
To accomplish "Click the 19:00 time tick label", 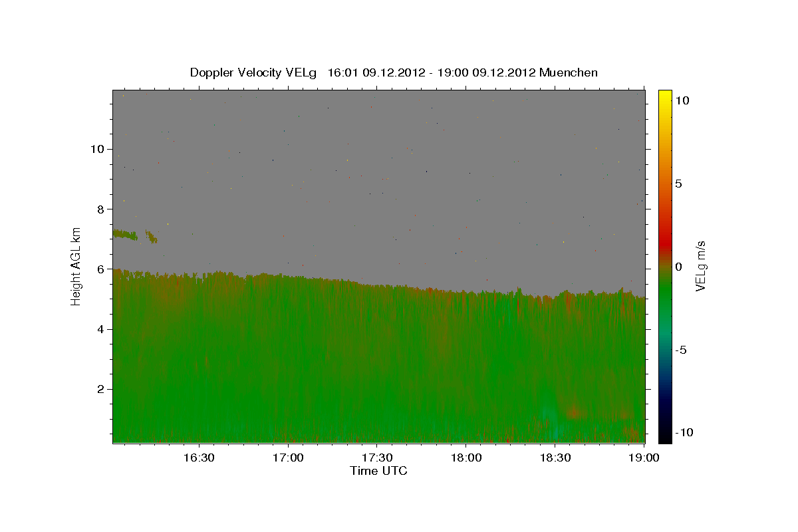I will click(x=644, y=458).
